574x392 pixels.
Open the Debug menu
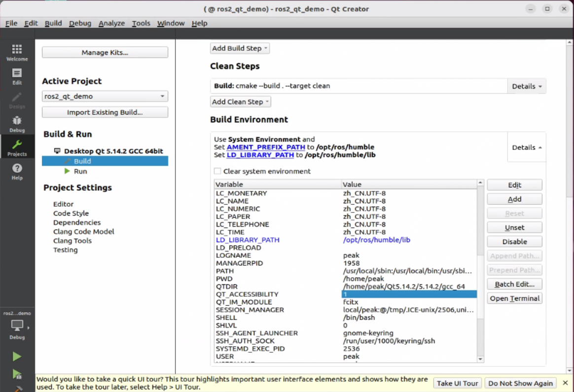click(x=80, y=23)
